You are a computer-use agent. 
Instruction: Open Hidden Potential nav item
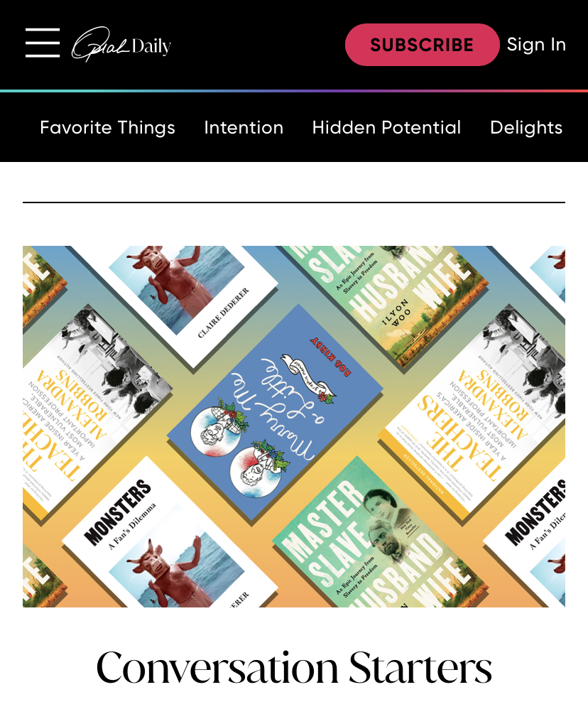(386, 127)
